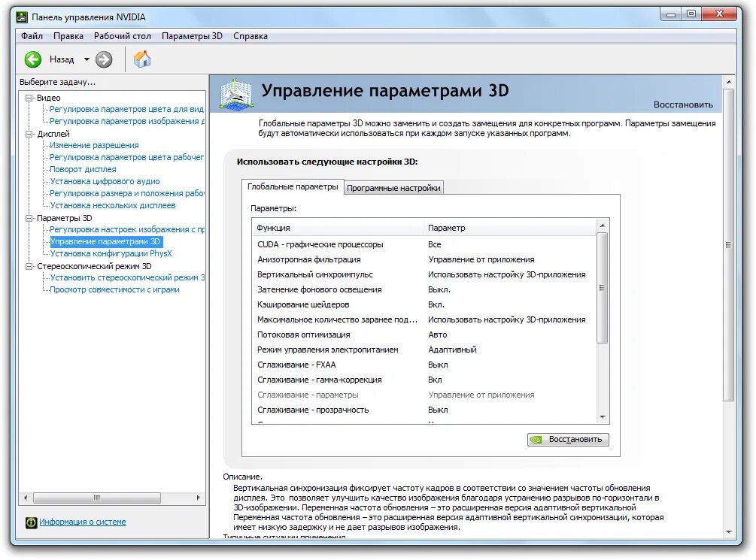Viewport: 756px width, 560px height.
Task: Select Управление параметрами 3D tree item
Action: (x=106, y=242)
